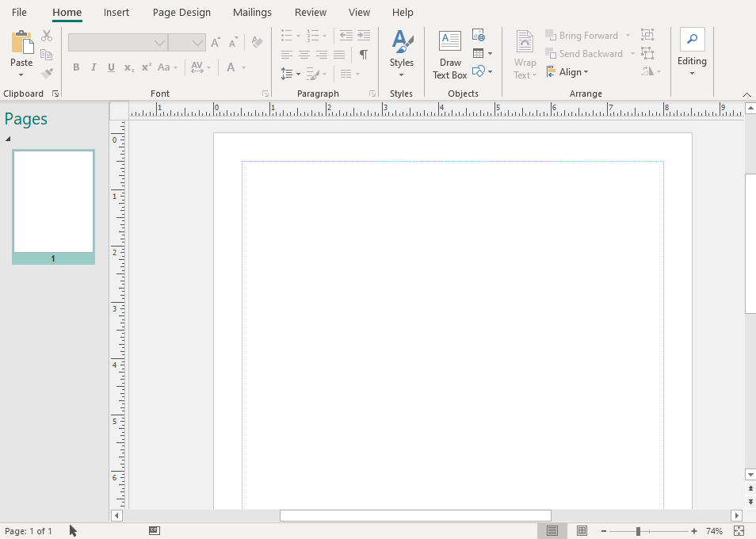Open the Styles gallery button
This screenshot has width=756, height=539.
click(x=401, y=54)
